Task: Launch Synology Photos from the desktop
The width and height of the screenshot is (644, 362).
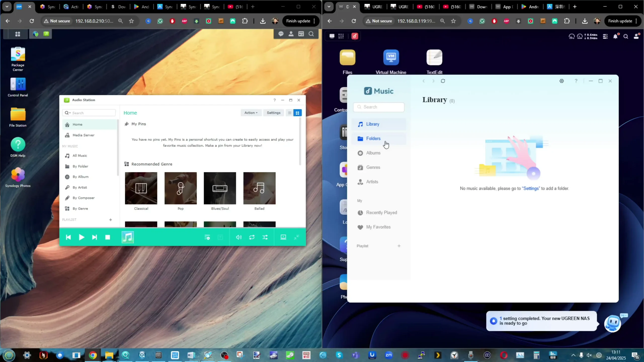Action: pyautogui.click(x=18, y=177)
